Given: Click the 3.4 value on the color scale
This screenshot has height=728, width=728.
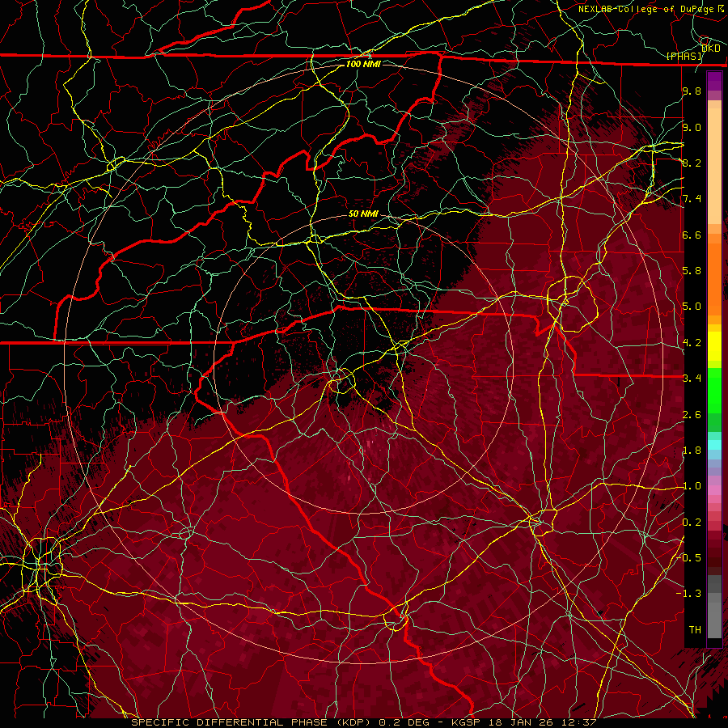Looking at the screenshot, I should click(692, 379).
